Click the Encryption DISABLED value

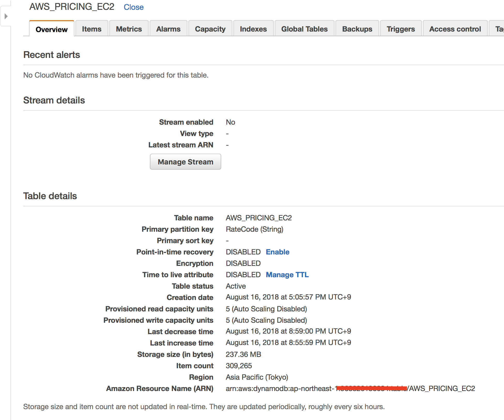[x=243, y=263]
